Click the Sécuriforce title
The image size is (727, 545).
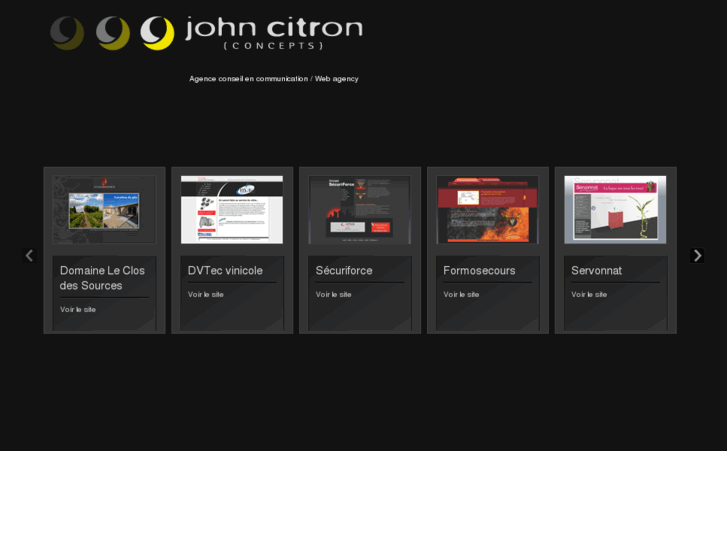[344, 270]
